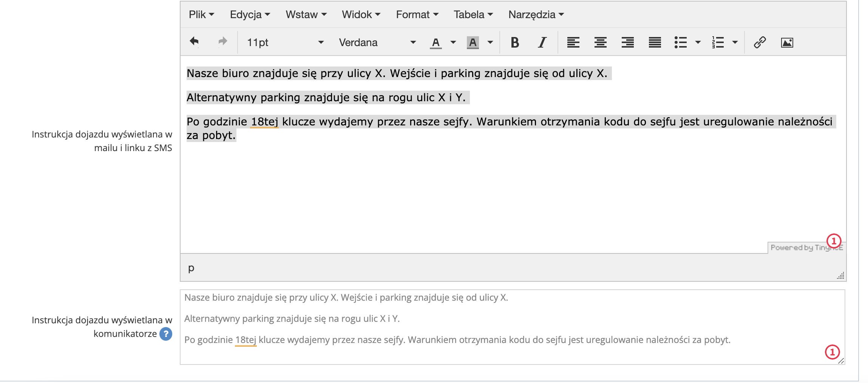Expand bullet list style options arrow
The width and height of the screenshot is (868, 383).
[698, 42]
